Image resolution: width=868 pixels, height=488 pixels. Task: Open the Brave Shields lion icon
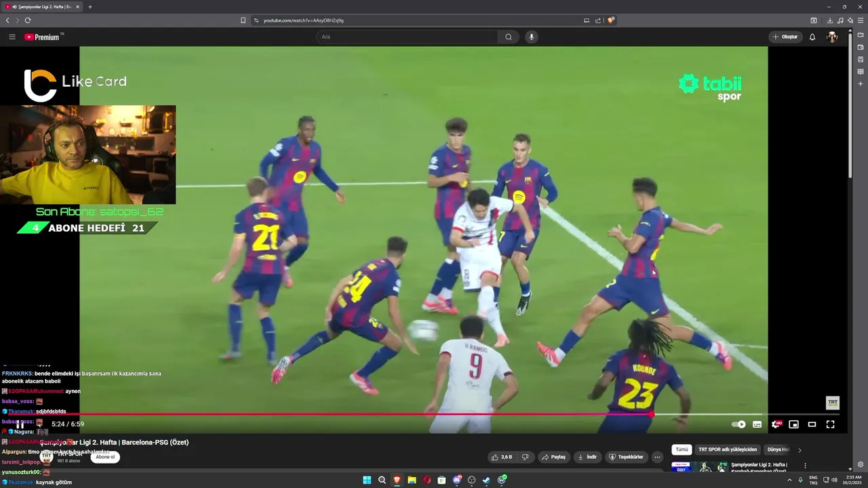(610, 20)
